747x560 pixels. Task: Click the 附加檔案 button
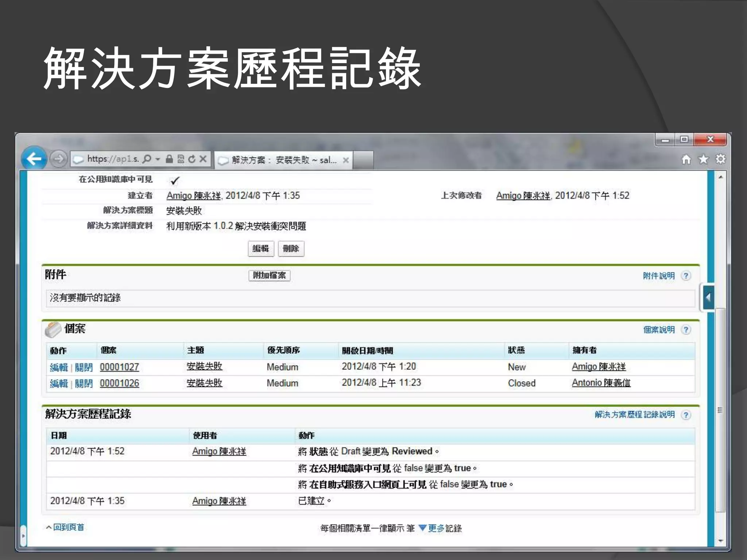pyautogui.click(x=270, y=275)
